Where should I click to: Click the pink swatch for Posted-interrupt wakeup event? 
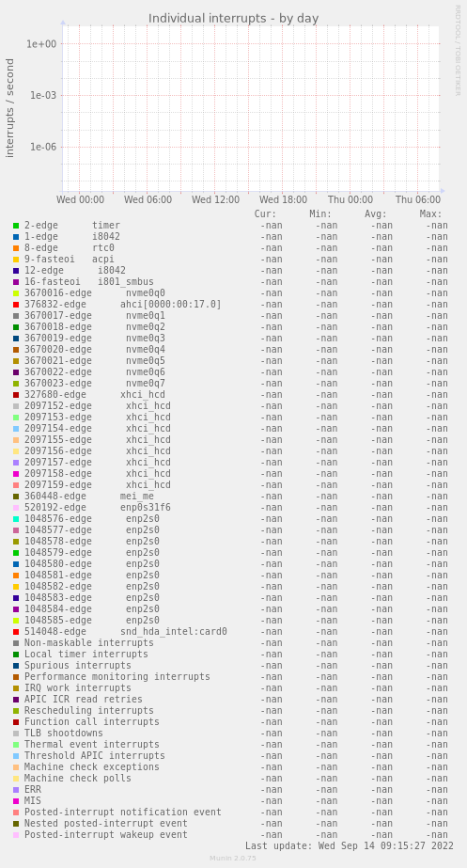[x=16, y=835]
